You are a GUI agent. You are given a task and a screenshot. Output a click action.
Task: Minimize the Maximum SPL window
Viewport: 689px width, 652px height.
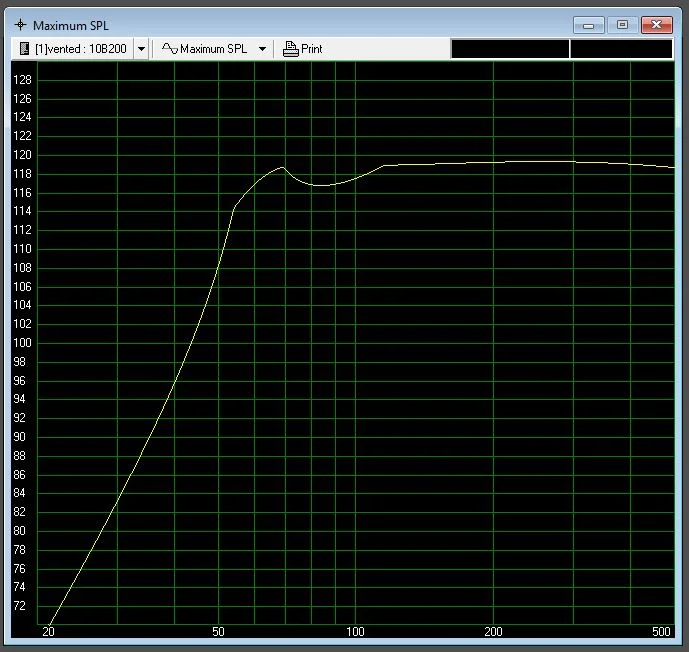coord(588,24)
